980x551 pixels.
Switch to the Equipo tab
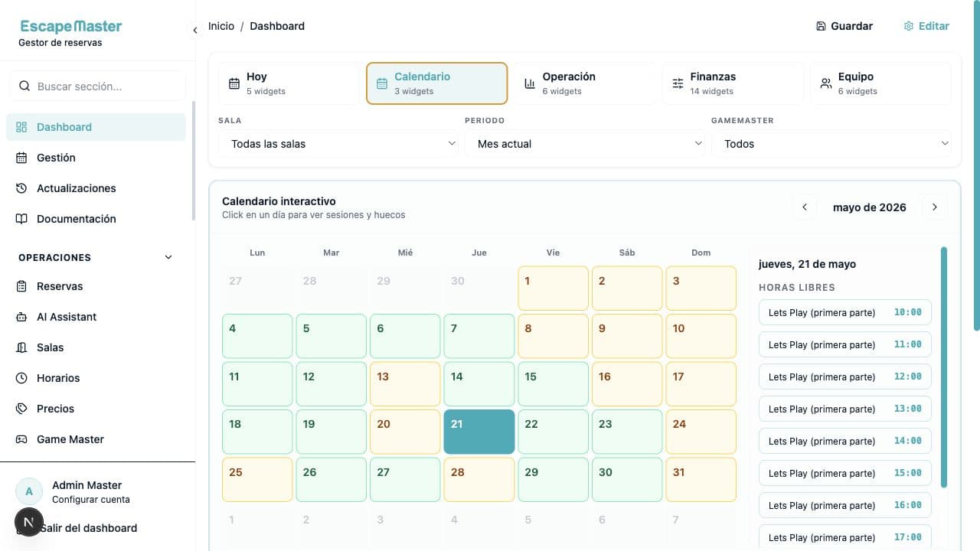coord(880,83)
